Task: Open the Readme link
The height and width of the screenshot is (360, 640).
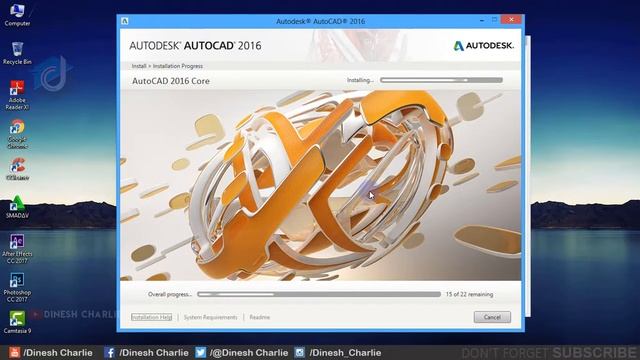Action: [x=260, y=317]
